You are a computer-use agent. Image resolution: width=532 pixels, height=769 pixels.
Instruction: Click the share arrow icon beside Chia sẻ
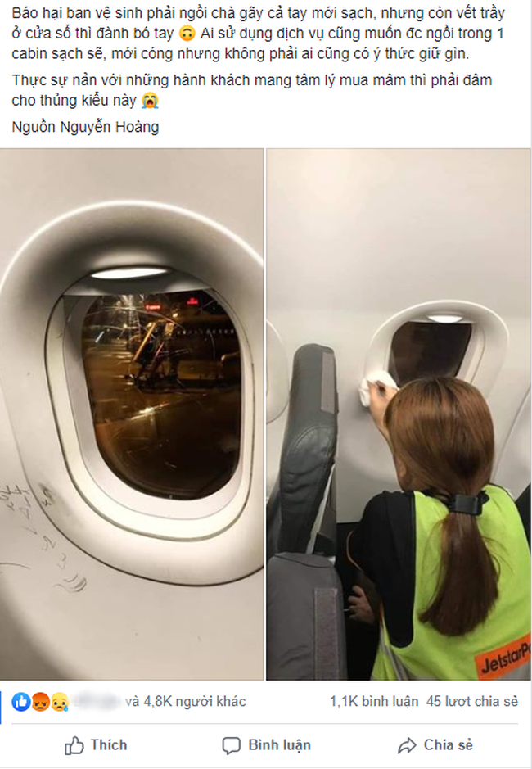coord(407,745)
